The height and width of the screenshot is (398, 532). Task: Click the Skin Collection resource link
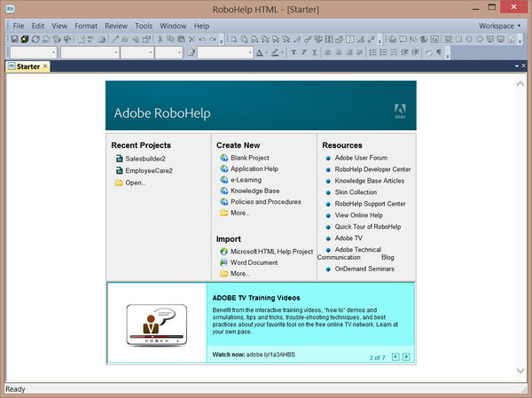coord(356,192)
